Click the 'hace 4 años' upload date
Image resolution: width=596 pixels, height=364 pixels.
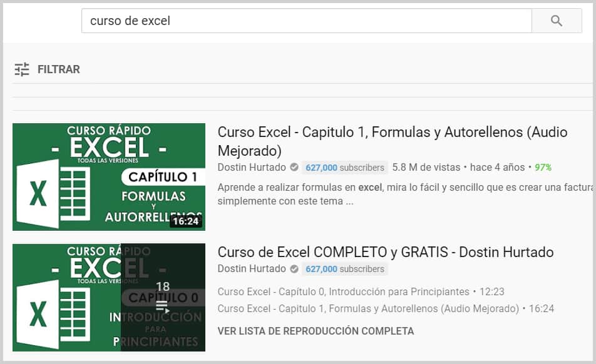(497, 168)
